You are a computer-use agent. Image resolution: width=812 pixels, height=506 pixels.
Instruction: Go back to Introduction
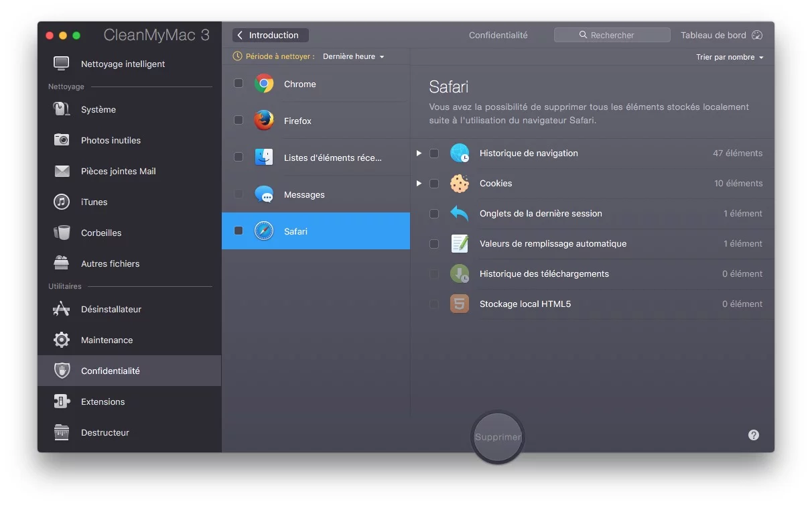point(271,36)
